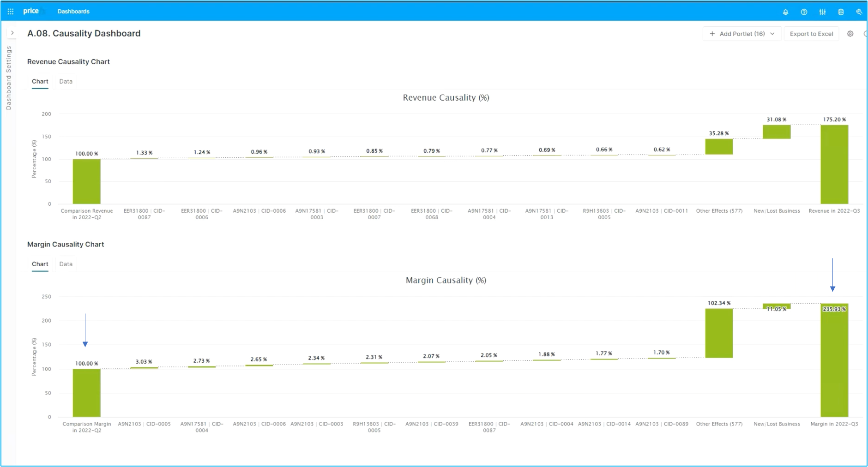The image size is (868, 467).
Task: Select Chart tab in Margin Causality Chart
Action: (x=40, y=264)
